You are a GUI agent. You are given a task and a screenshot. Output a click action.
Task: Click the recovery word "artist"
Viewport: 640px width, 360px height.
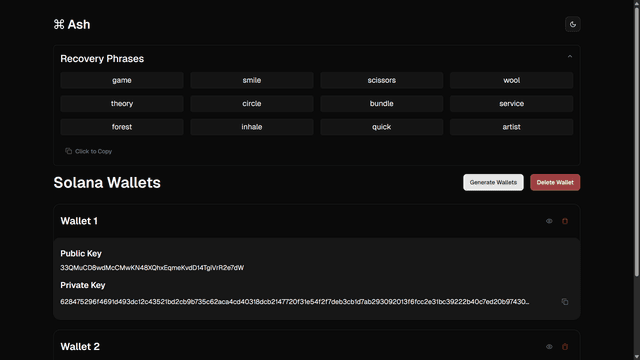[511, 127]
